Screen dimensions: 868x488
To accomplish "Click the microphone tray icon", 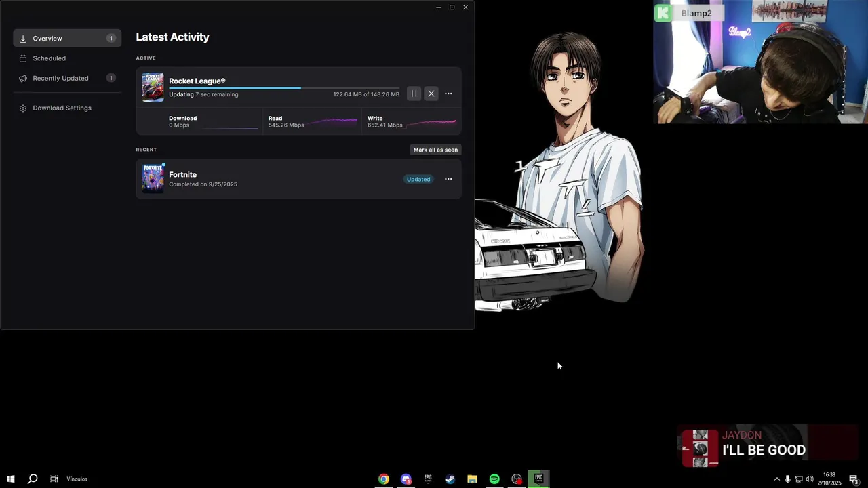I will click(787, 479).
